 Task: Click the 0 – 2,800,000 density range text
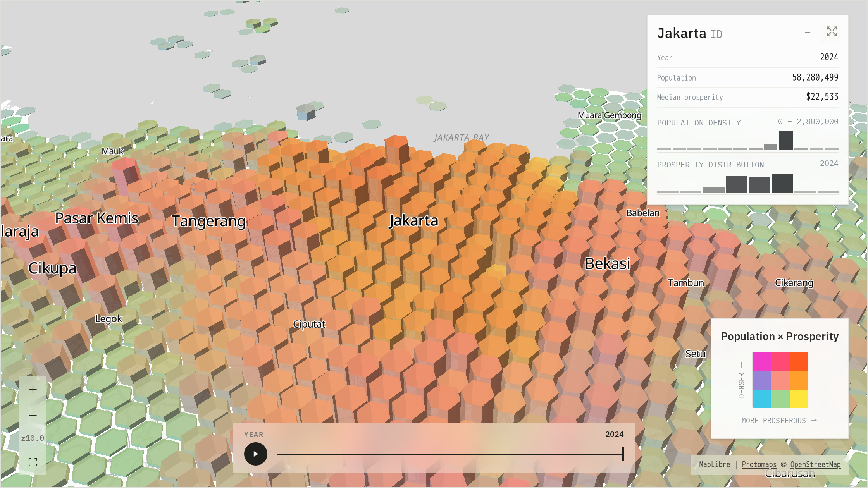808,122
